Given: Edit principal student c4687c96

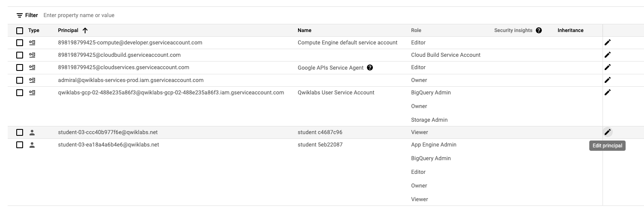Looking at the screenshot, I should (607, 132).
